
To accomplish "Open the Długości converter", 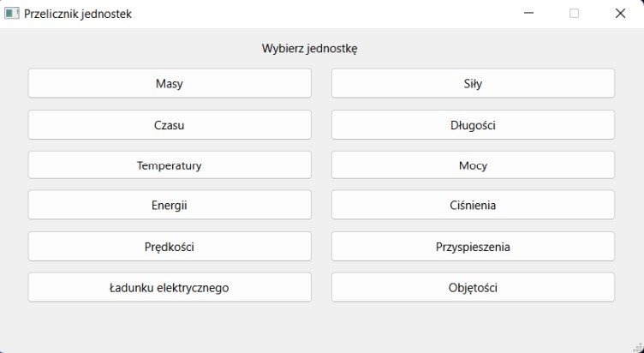I will pyautogui.click(x=473, y=125).
